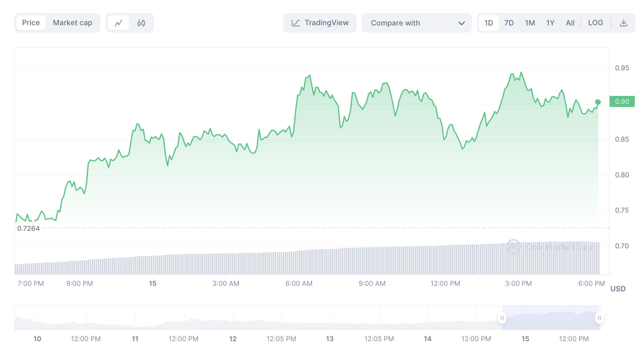This screenshot has width=644, height=351.
Task: Click the TradingView chart icon
Action: click(x=296, y=23)
